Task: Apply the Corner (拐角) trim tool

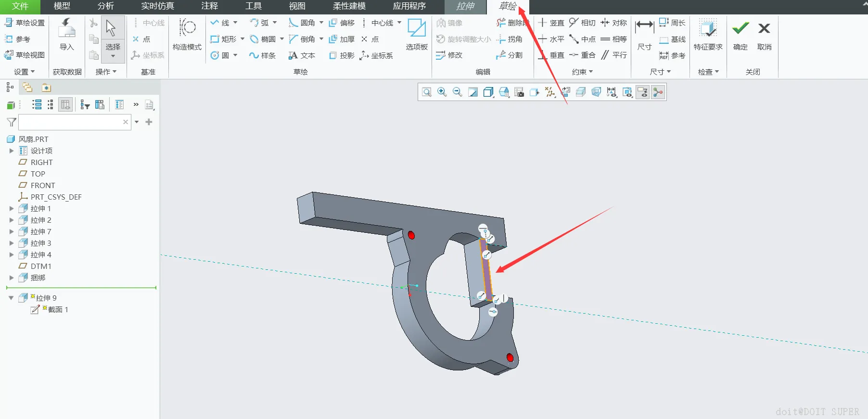Action: 510,39
